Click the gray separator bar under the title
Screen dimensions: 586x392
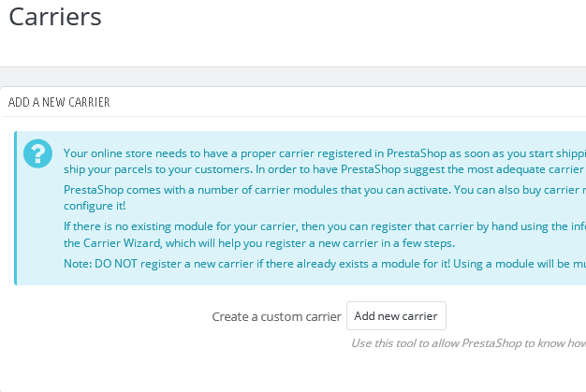click(293, 77)
